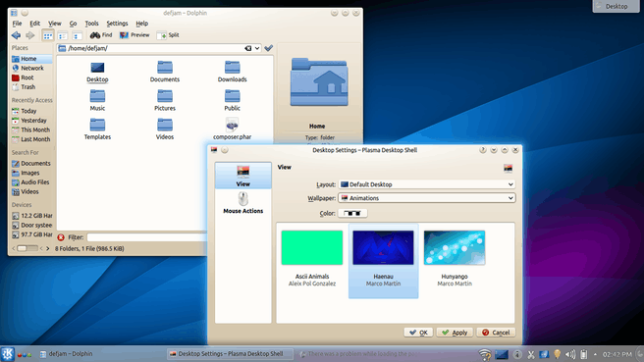644x362 pixels.
Task: Click OK in Desktop Settings
Action: coord(418,333)
